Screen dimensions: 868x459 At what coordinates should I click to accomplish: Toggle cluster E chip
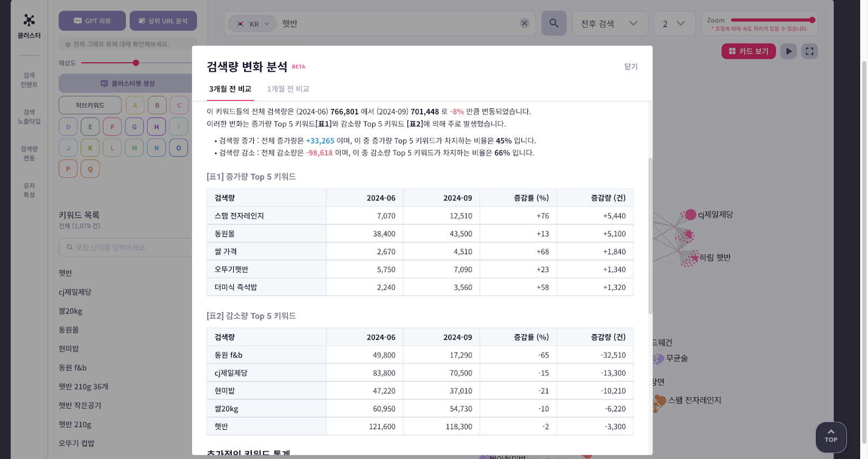pyautogui.click(x=90, y=126)
